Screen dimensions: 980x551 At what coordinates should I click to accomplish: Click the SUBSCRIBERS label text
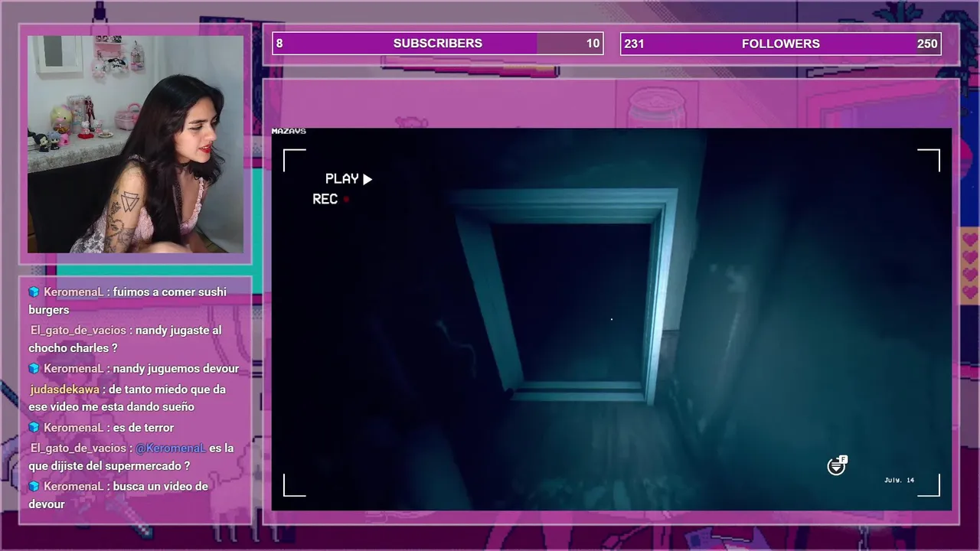[x=438, y=44]
